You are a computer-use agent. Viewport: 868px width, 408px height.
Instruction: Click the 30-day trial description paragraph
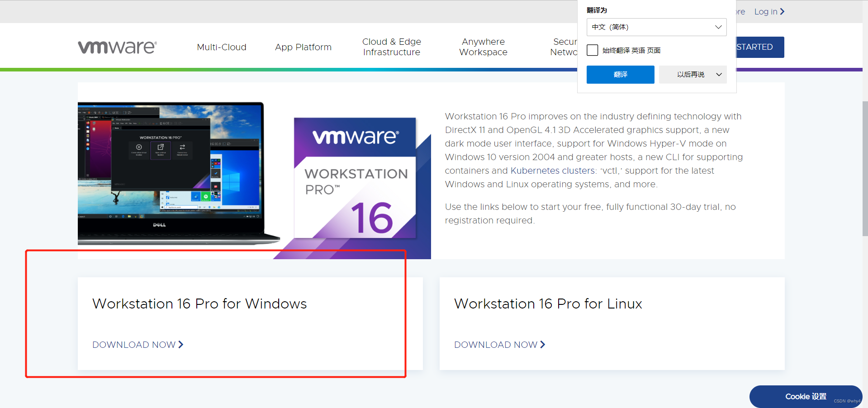pyautogui.click(x=590, y=213)
